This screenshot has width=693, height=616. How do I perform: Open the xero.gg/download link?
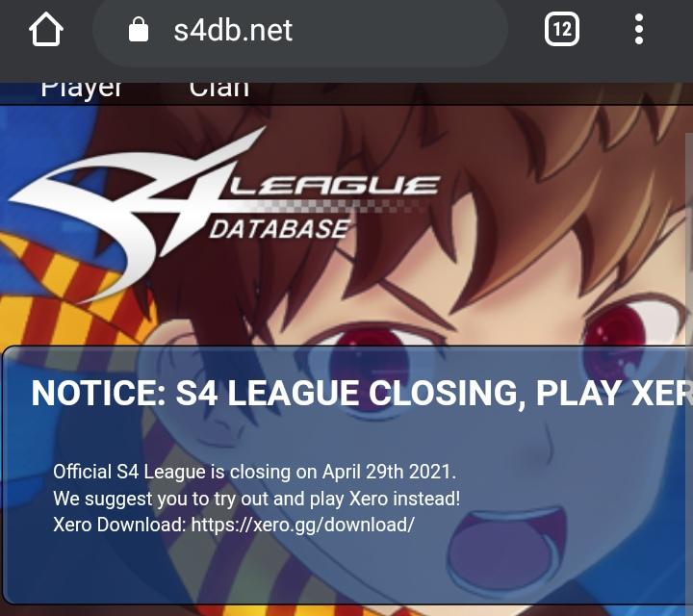click(302, 525)
